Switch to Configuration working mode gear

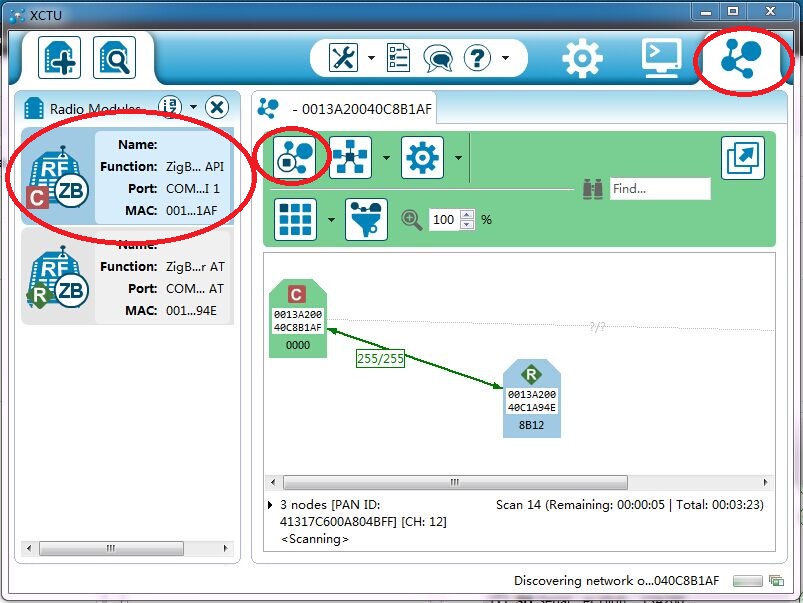pos(582,58)
